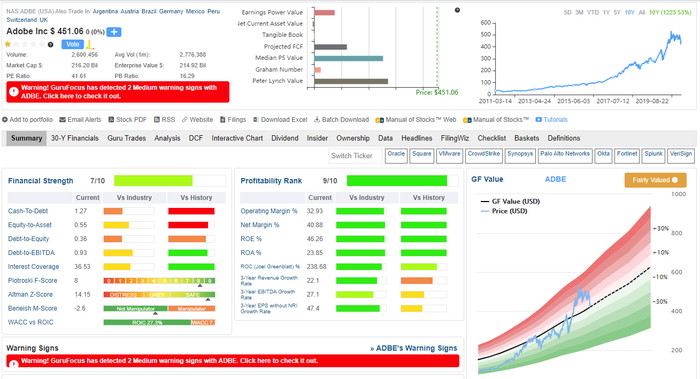Open the Headlines tab
This screenshot has width=700, height=379.
point(417,138)
